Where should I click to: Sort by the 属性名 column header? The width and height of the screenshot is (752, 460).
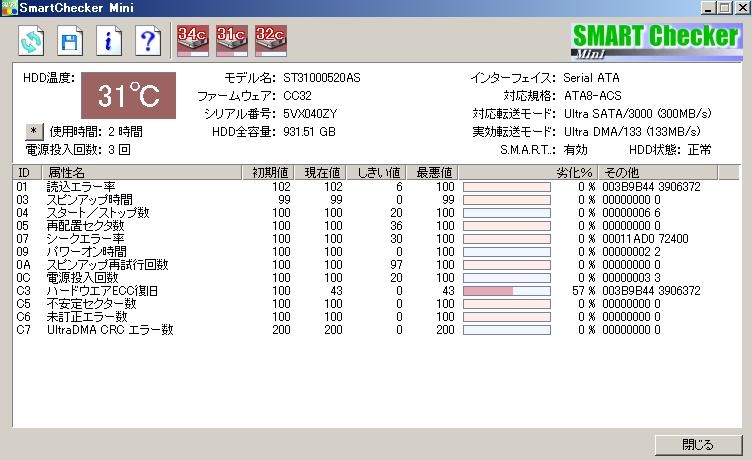[142, 172]
